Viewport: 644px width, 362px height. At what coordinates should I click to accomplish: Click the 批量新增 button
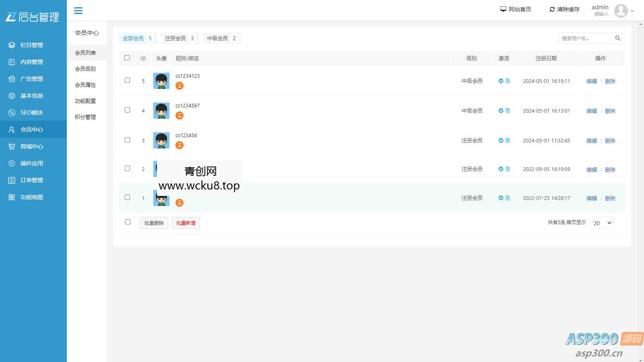186,223
